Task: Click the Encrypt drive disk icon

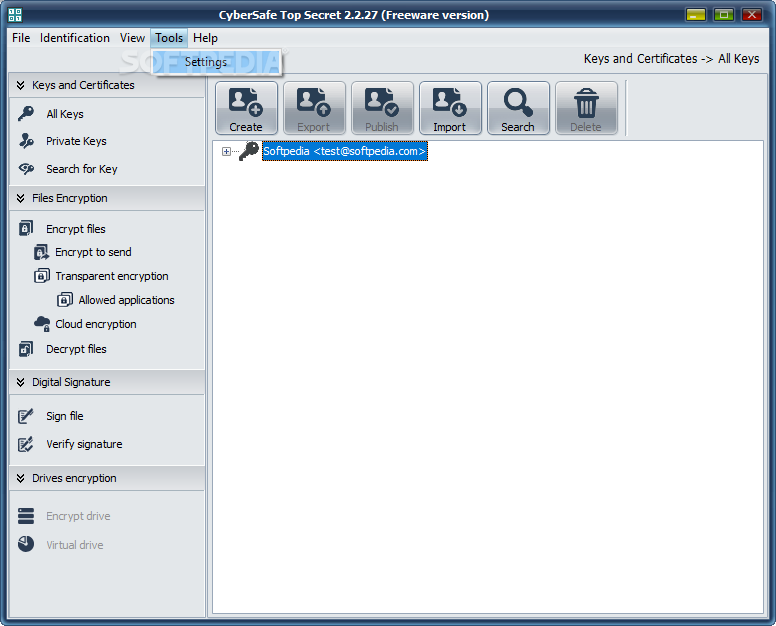Action: 26,516
